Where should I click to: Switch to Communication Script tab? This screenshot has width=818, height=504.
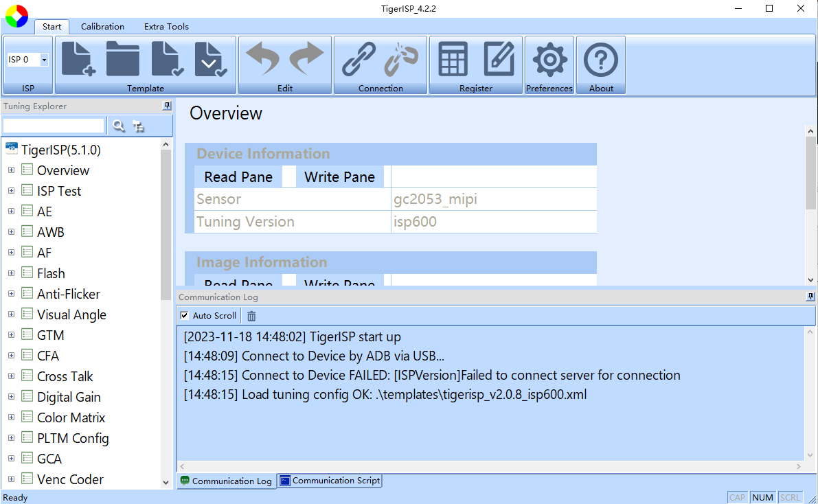click(330, 481)
